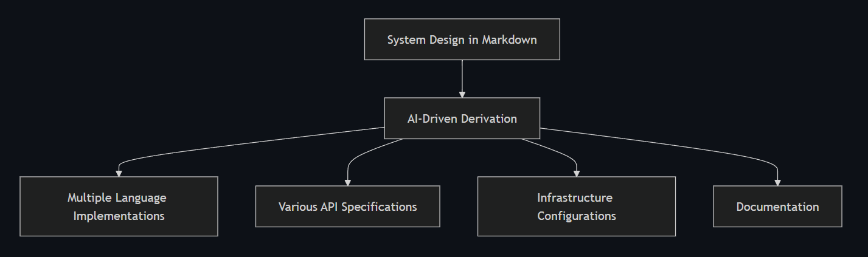
Task: Select the 'System Design in Markdown' node
Action: click(x=462, y=39)
